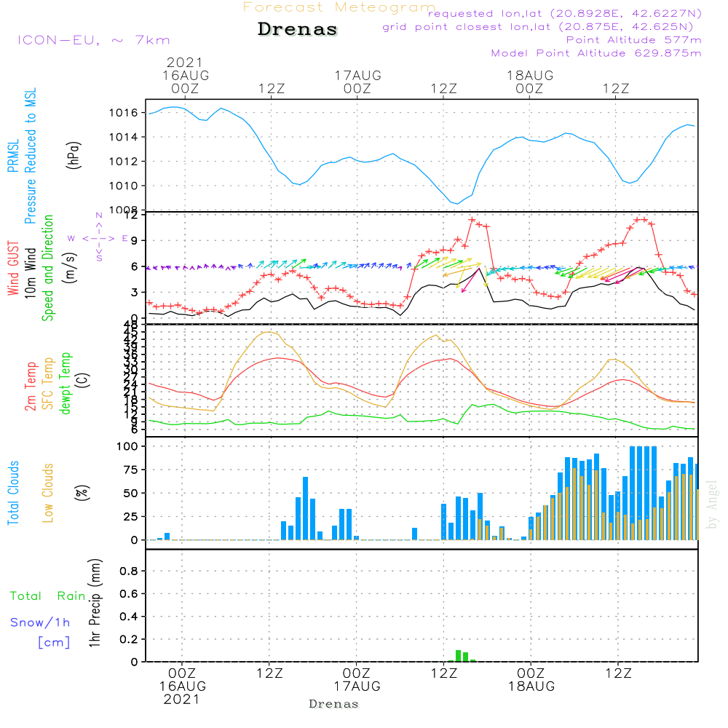This screenshot has width=728, height=728.
Task: Click the red '2m Temp' legend label
Action: 30,387
